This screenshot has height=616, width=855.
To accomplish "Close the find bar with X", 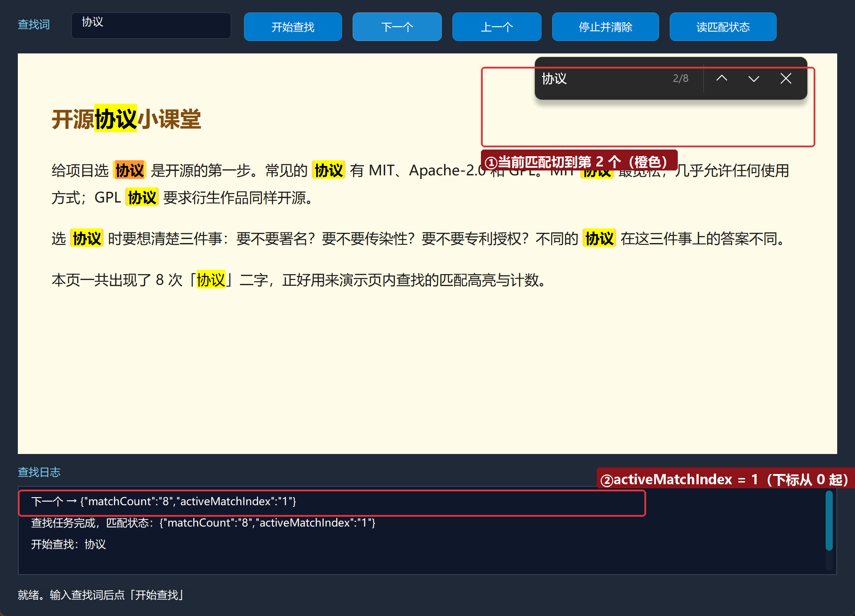I will (x=786, y=78).
